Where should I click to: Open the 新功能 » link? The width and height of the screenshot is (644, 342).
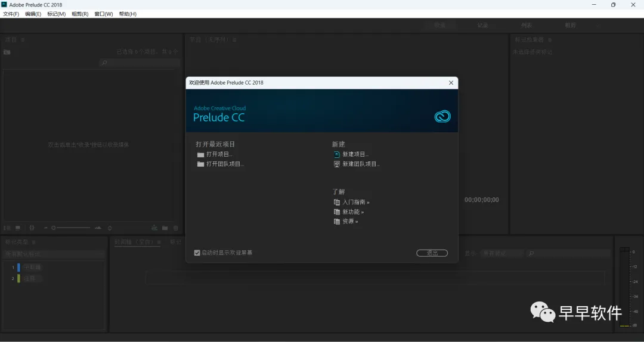(353, 212)
